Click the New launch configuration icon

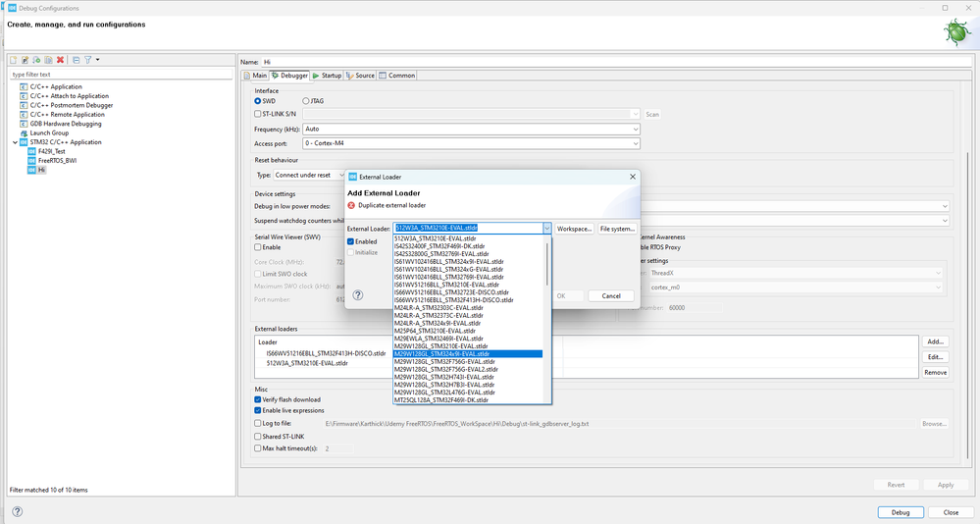13,60
